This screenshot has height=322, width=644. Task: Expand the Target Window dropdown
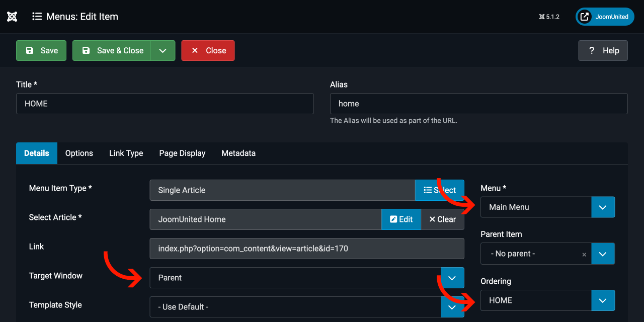452,278
